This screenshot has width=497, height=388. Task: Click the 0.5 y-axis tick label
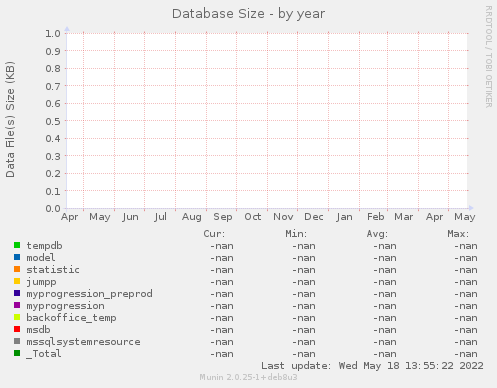coord(53,121)
